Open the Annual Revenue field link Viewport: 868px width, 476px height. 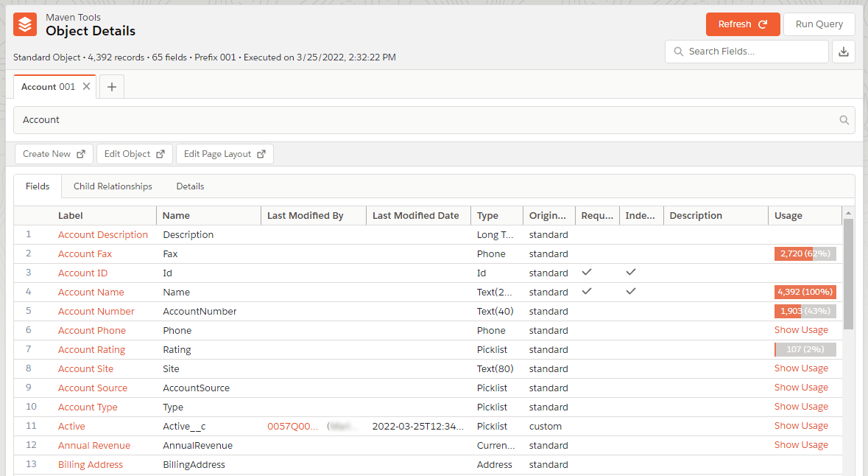pos(94,446)
